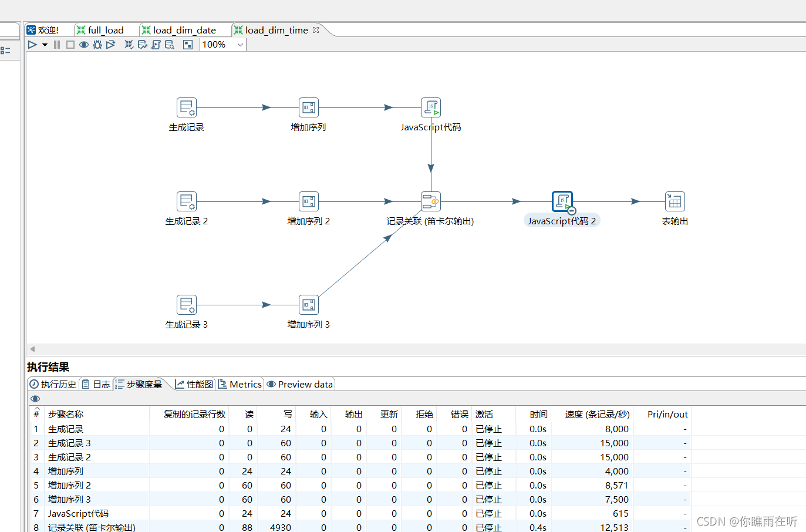806x532 pixels.
Task: Run the transformation with the play icon
Action: pyautogui.click(x=32, y=45)
